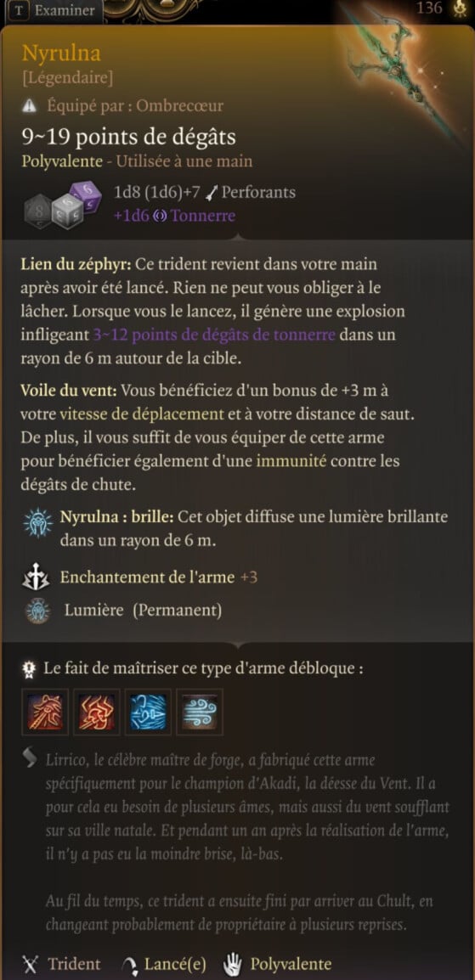Click the Nyrulna brille light icon
475x980 pixels.
[x=37, y=523]
